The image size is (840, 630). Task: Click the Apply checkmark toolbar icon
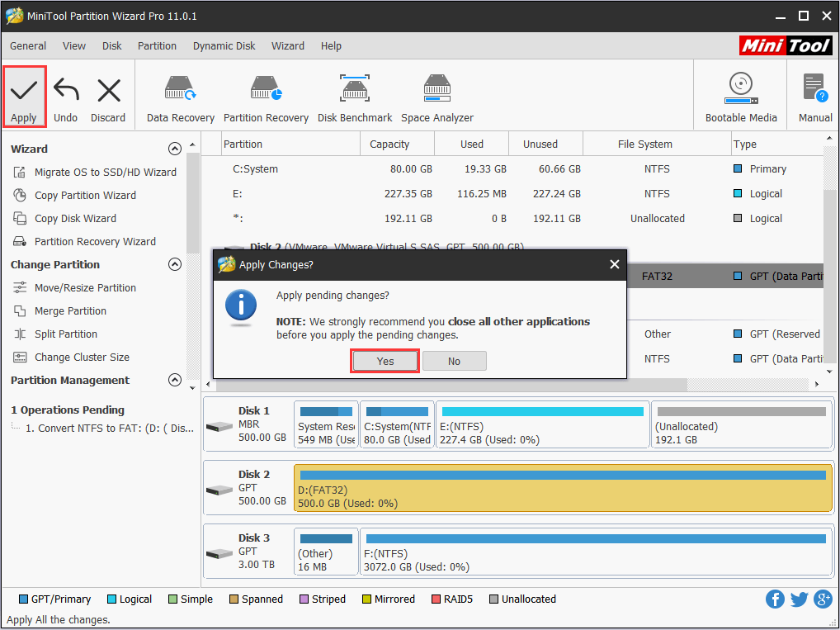tap(24, 91)
